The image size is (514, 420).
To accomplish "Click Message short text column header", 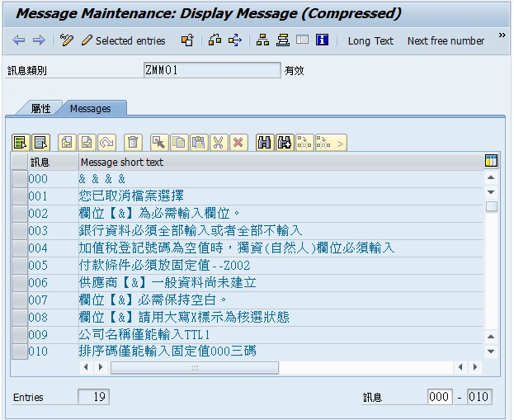I will (281, 162).
